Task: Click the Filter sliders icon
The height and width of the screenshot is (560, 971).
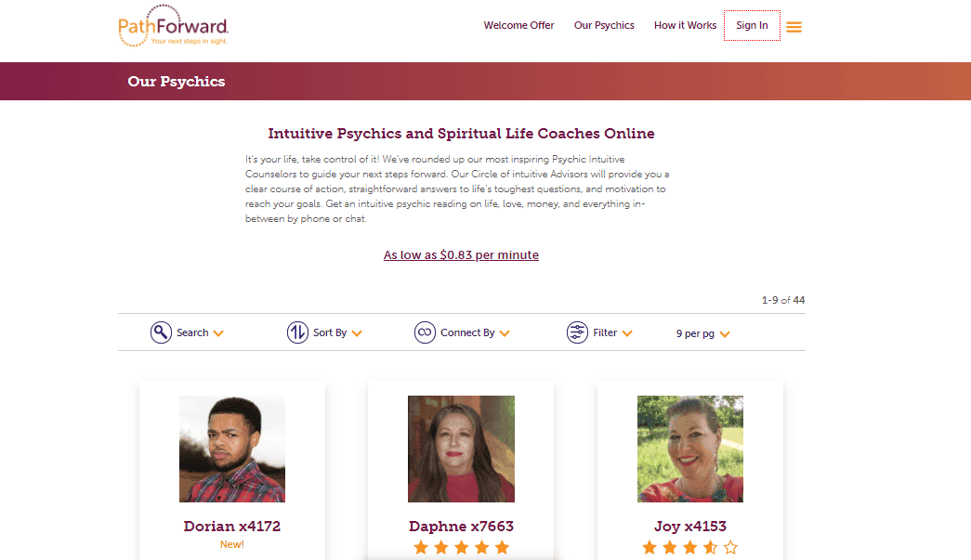Action: [577, 332]
